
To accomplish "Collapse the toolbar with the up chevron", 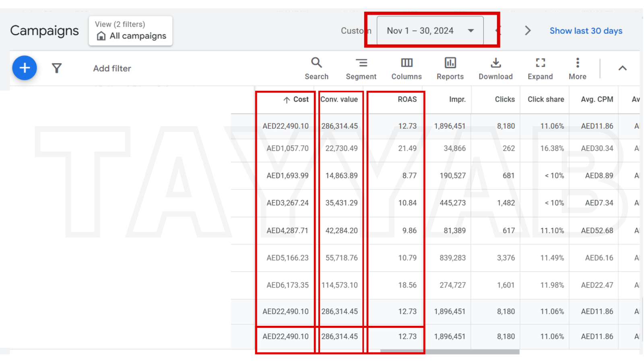I will [x=622, y=68].
